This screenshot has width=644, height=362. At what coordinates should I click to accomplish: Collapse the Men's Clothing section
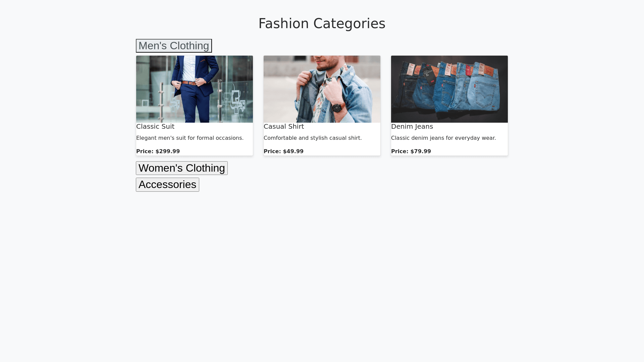174,46
